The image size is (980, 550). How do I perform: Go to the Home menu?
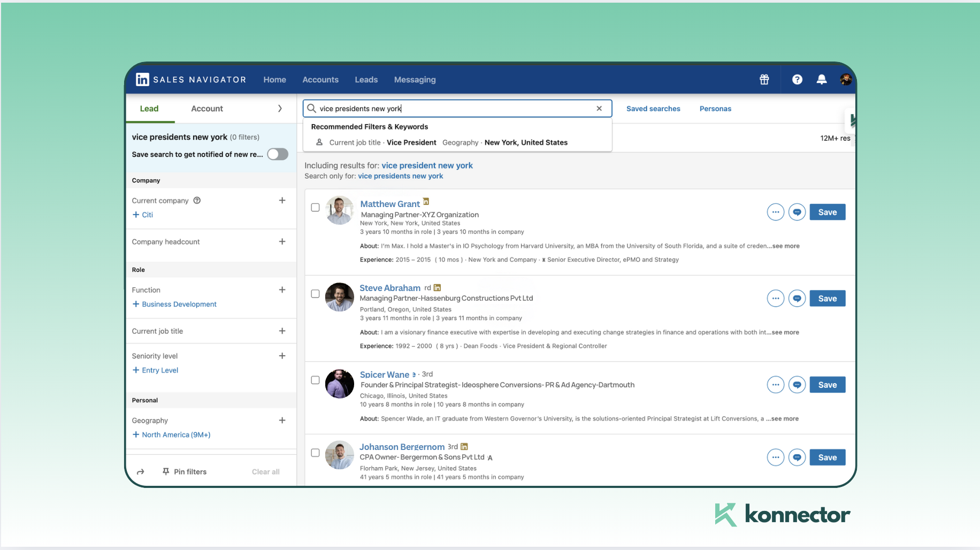point(275,80)
